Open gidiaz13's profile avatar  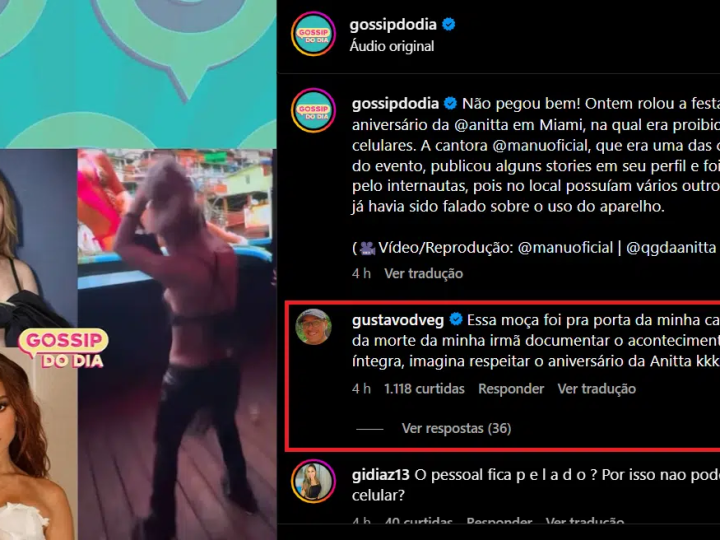(x=313, y=481)
